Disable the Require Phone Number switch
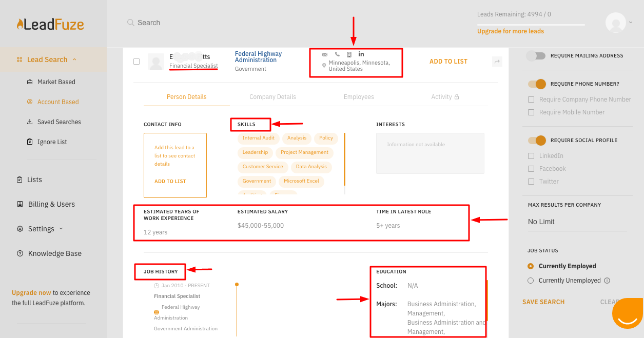 pos(537,84)
